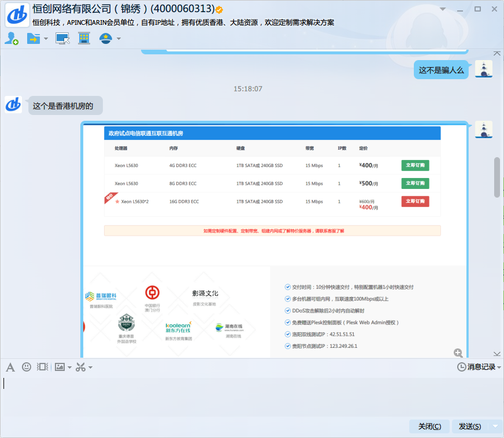Open 消息记录 message history
The height and width of the screenshot is (438, 504).
476,367
